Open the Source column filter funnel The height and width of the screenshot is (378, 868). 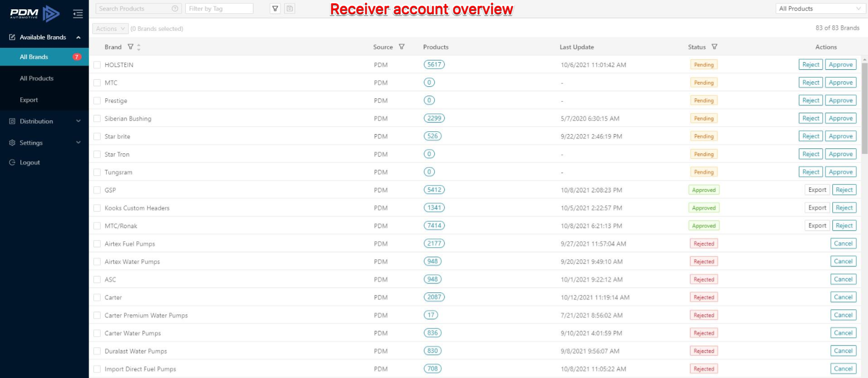402,47
